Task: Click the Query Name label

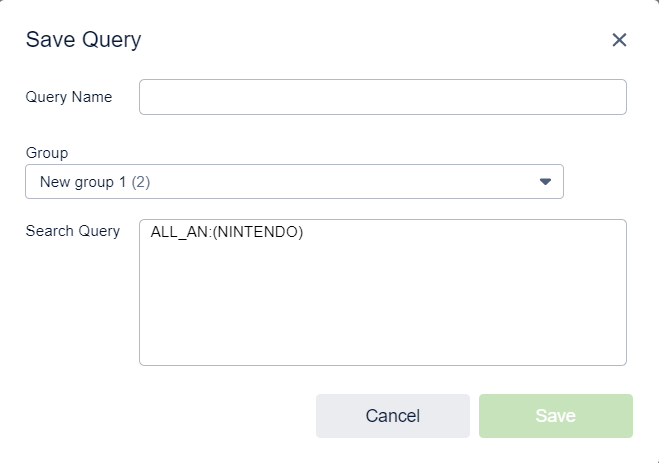Action: pos(69,97)
